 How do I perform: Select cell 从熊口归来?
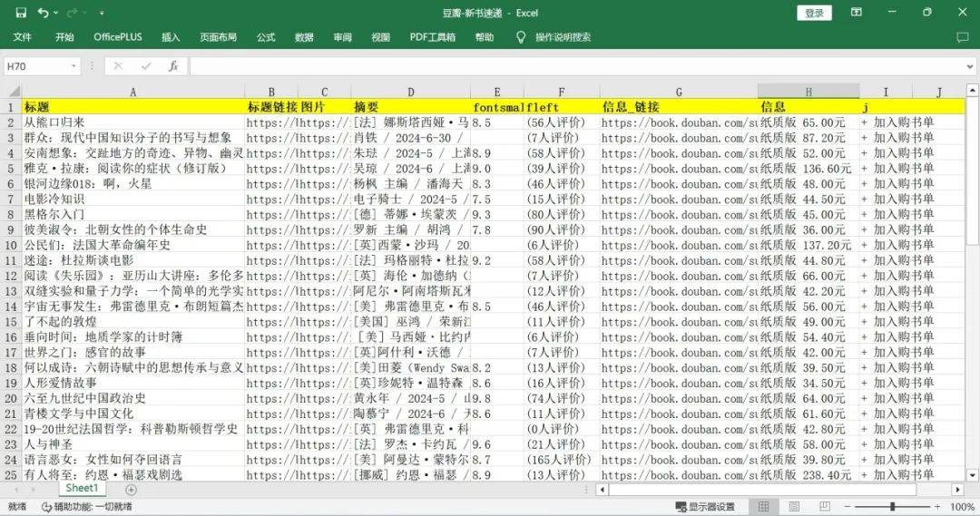(133, 122)
